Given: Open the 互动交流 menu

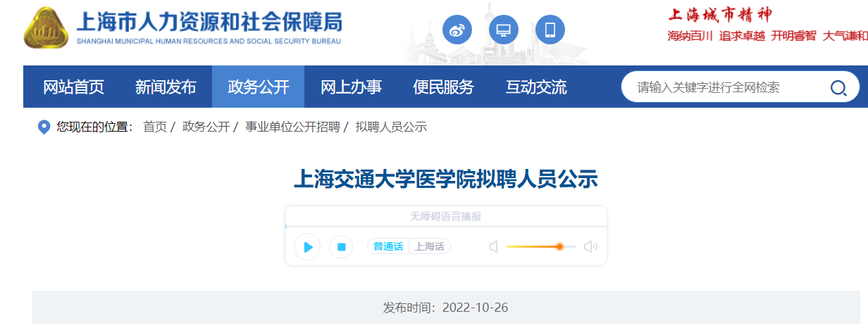Looking at the screenshot, I should click(x=535, y=87).
